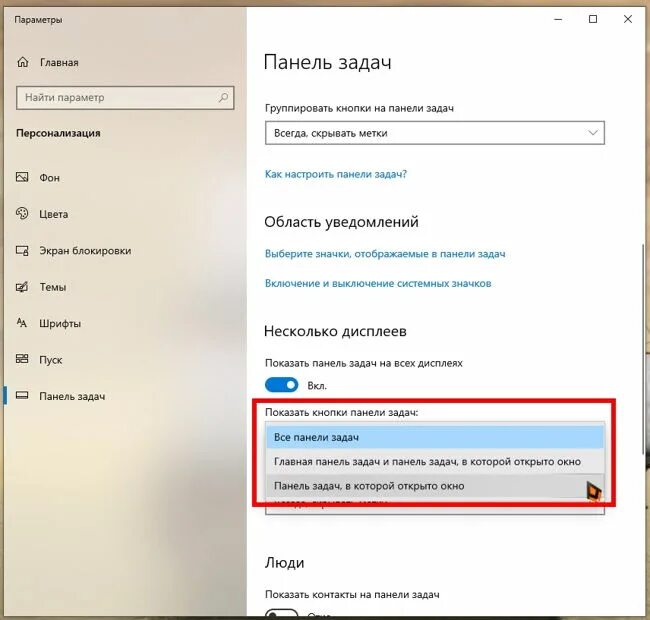650x620 pixels.
Task: Open Фон settings section
Action: pos(49,178)
